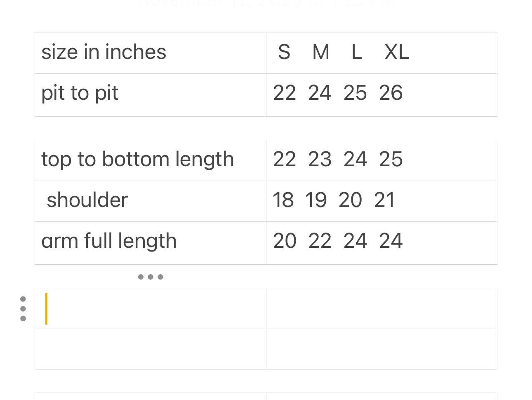Screen dimensions: 532x400
Task: Select empty cell right of the text cursor
Action: pyautogui.click(x=381, y=308)
